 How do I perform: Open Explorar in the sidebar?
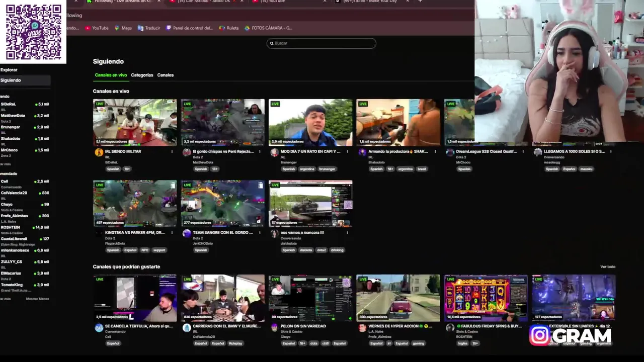9,70
